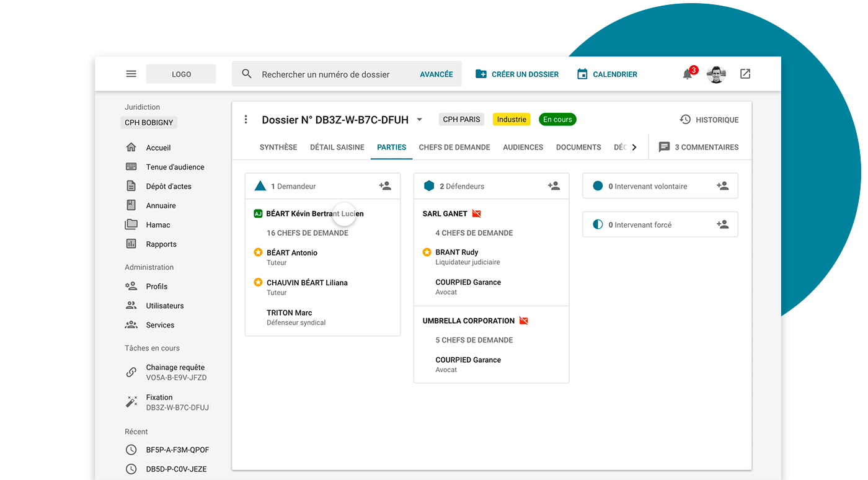Select tutor BÉART Antonio

(292, 252)
